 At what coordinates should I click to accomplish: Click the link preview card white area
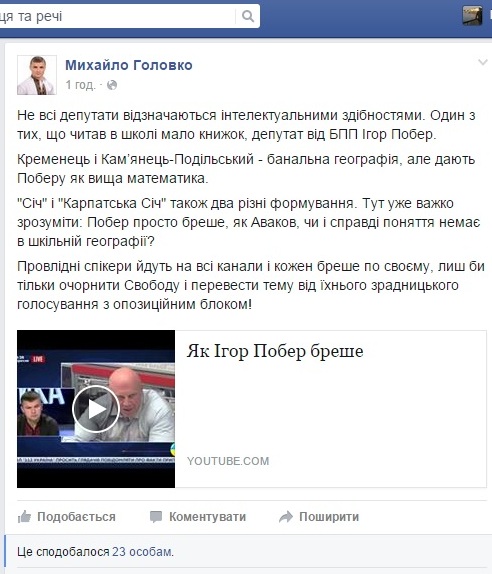click(331, 410)
